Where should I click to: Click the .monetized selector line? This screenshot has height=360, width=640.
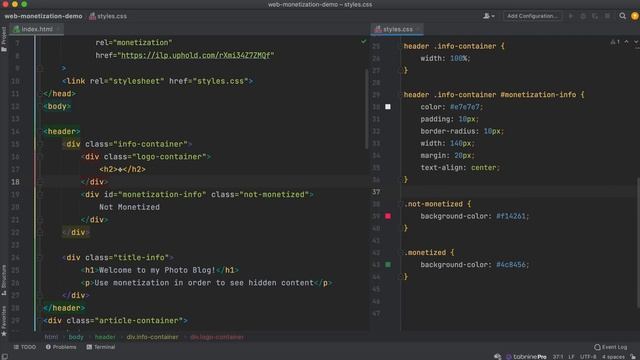coord(429,253)
